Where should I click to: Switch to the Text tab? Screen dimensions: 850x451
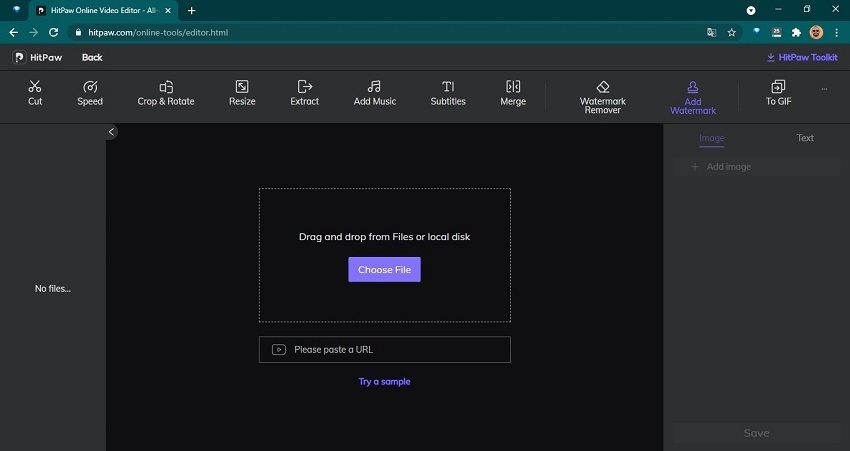coord(805,138)
